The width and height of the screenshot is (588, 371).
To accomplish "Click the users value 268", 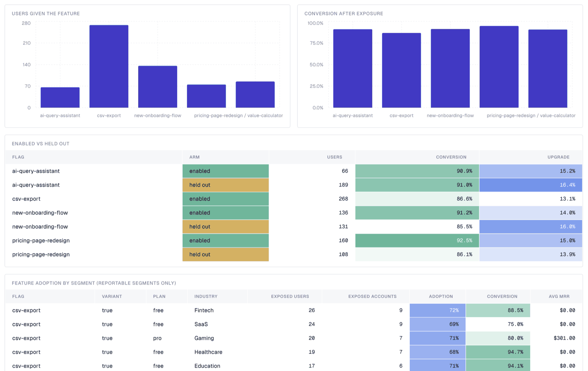I will tap(343, 199).
